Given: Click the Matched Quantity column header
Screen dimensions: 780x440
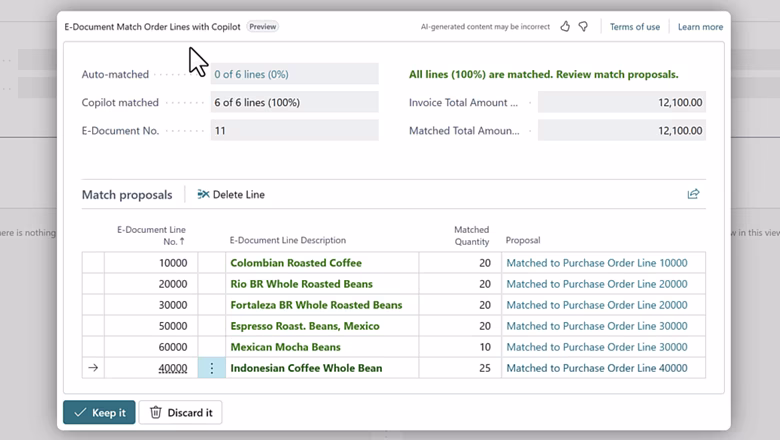Looking at the screenshot, I should coord(471,235).
